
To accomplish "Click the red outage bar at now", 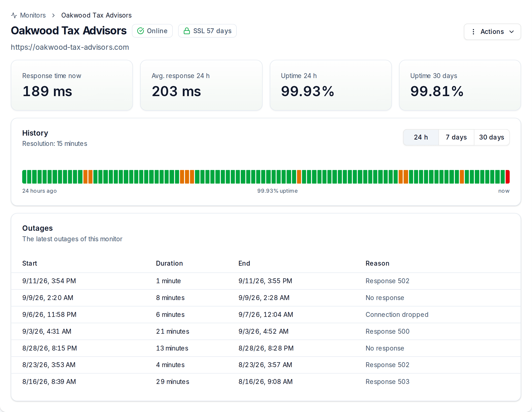I will 507,177.
